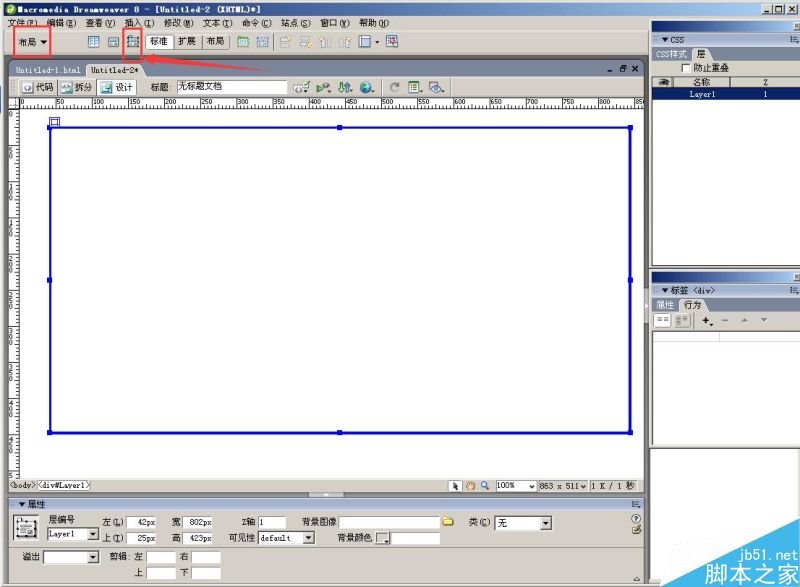The width and height of the screenshot is (800, 587).
Task: Click the Preview in Browser globe icon
Action: click(366, 88)
